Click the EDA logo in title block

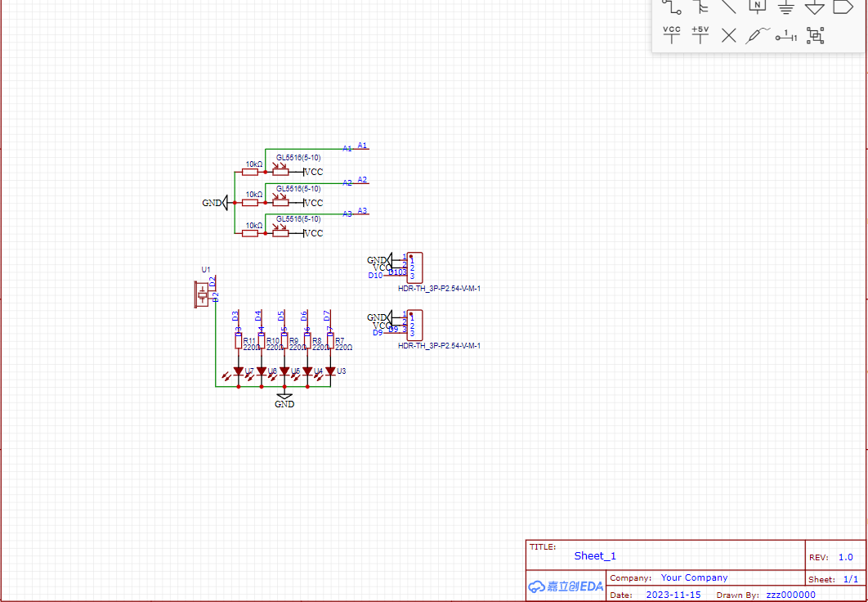(566, 586)
